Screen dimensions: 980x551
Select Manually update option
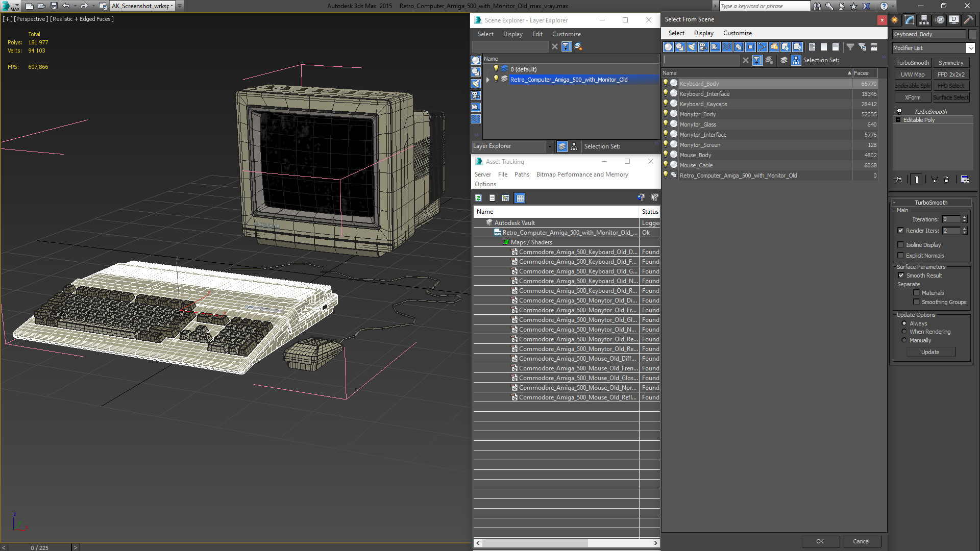(904, 340)
